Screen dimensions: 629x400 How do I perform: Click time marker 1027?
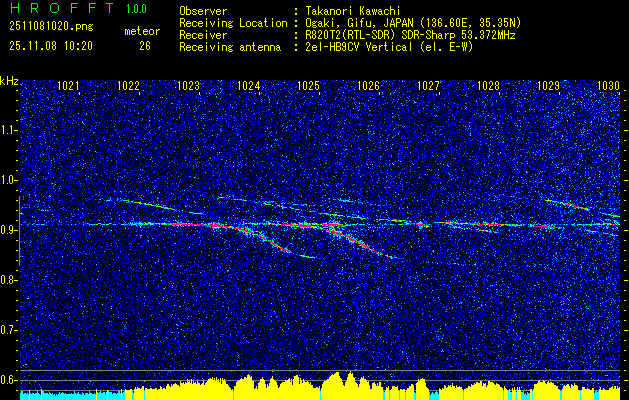pyautogui.click(x=428, y=85)
